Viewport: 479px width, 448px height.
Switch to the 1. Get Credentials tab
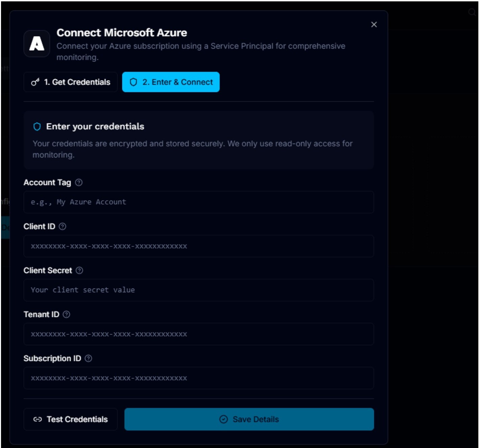71,82
